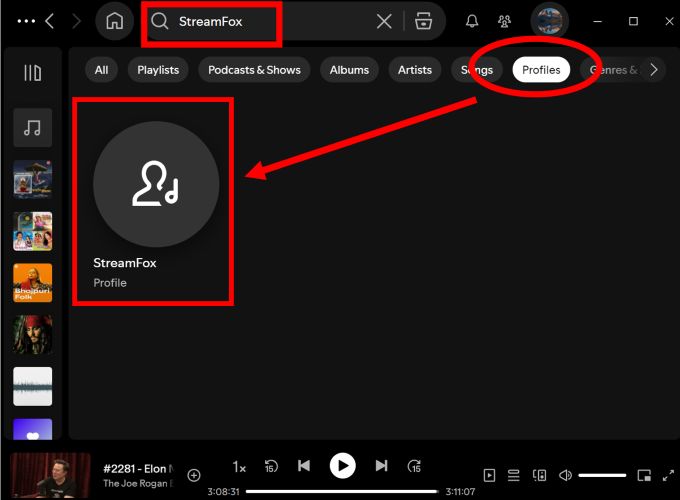Screen dimensions: 680x500
Task: Open the Home page
Action: (x=114, y=21)
